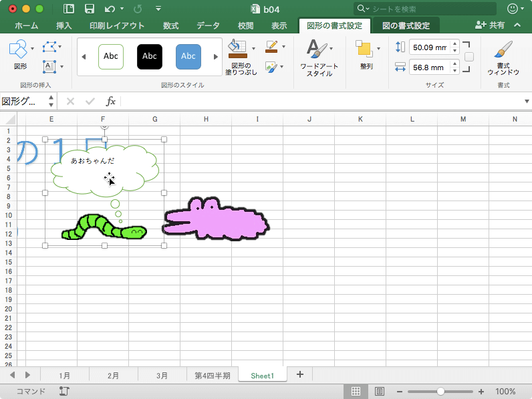This screenshot has width=532, height=399.
Task: Apply the white outlined Abc style
Action: coord(110,56)
